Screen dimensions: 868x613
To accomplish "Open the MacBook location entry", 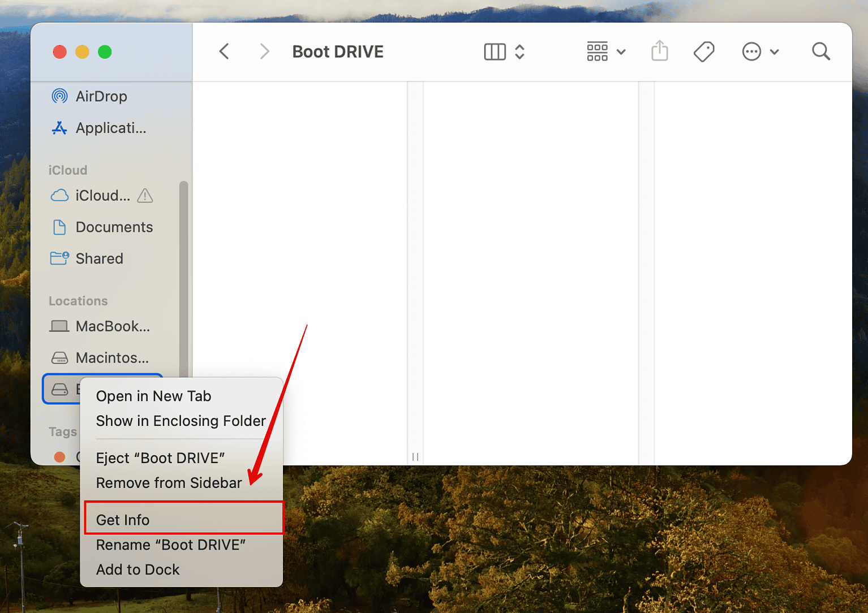I will coord(112,326).
